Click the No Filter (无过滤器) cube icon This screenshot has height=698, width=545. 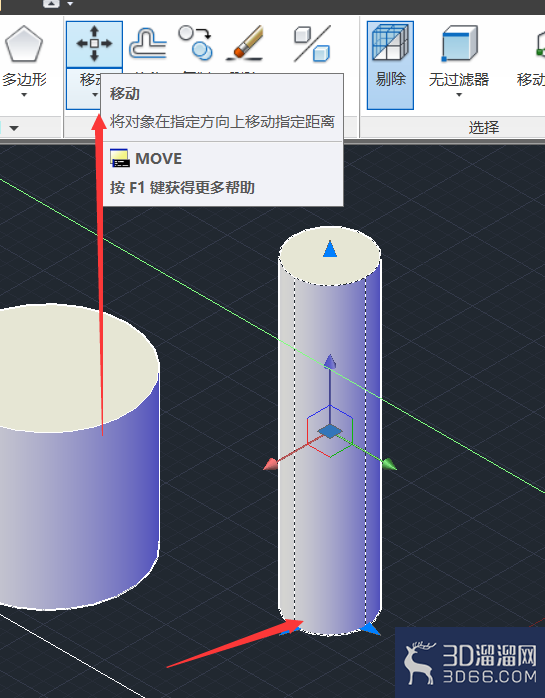(459, 44)
